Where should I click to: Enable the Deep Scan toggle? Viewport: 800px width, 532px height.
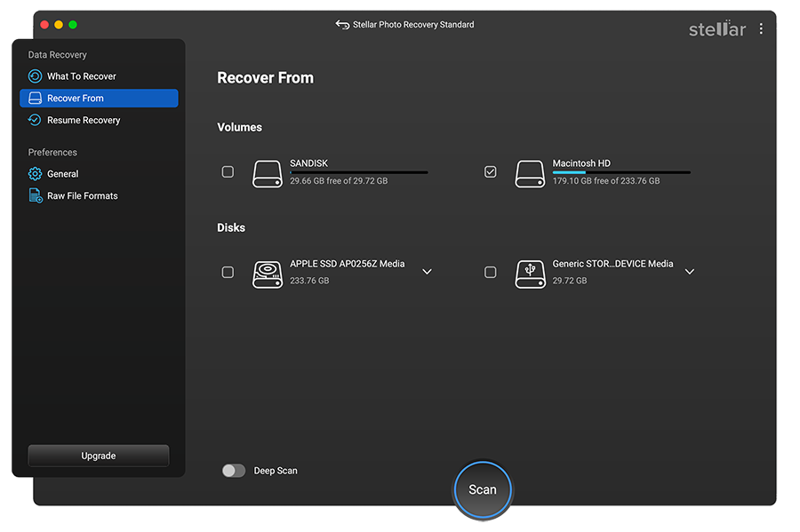click(x=234, y=471)
